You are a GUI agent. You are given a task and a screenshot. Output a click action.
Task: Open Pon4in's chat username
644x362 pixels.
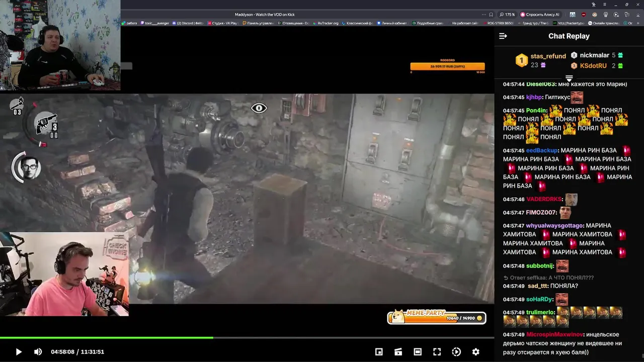pos(536,111)
